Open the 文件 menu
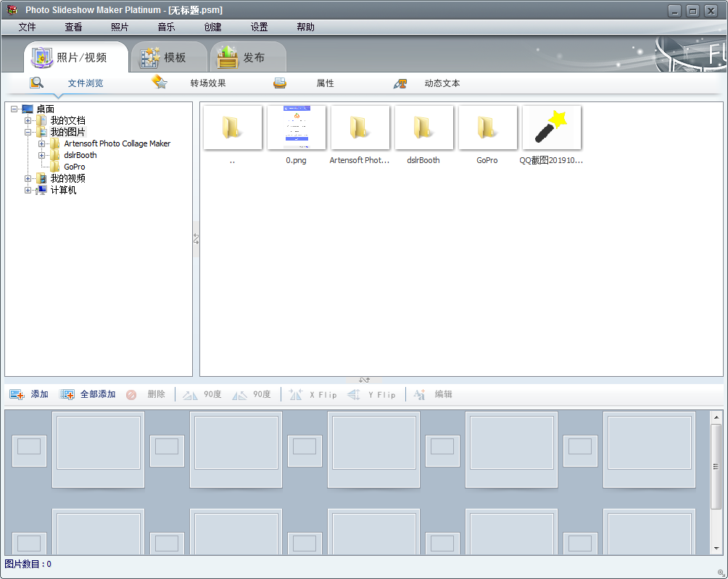 click(x=27, y=27)
